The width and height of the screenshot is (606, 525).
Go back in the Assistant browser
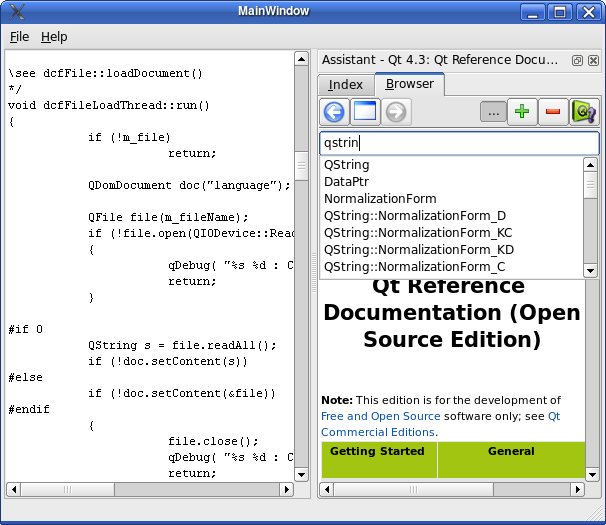(334, 112)
